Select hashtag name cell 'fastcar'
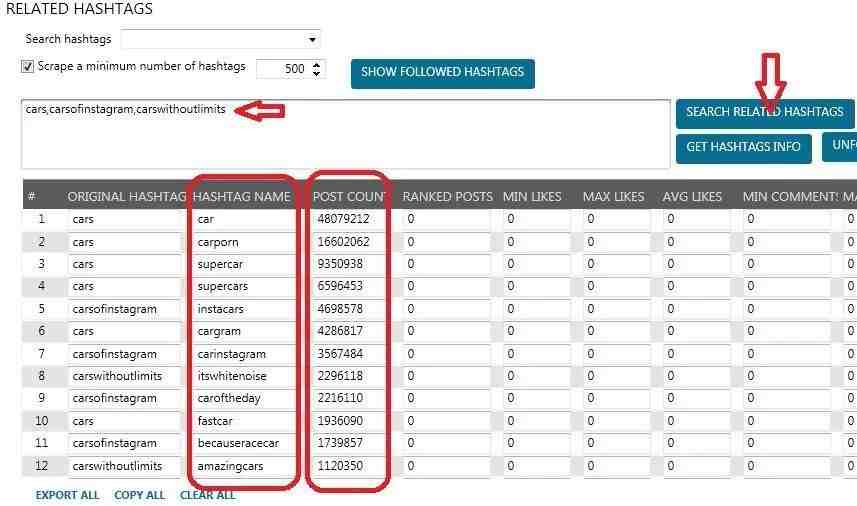The height and width of the screenshot is (506, 857). pyautogui.click(x=243, y=421)
